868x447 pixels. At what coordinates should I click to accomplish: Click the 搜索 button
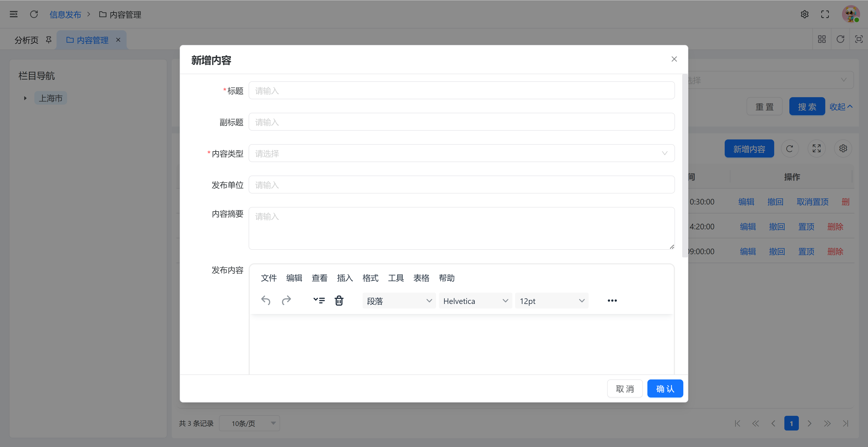coord(807,106)
